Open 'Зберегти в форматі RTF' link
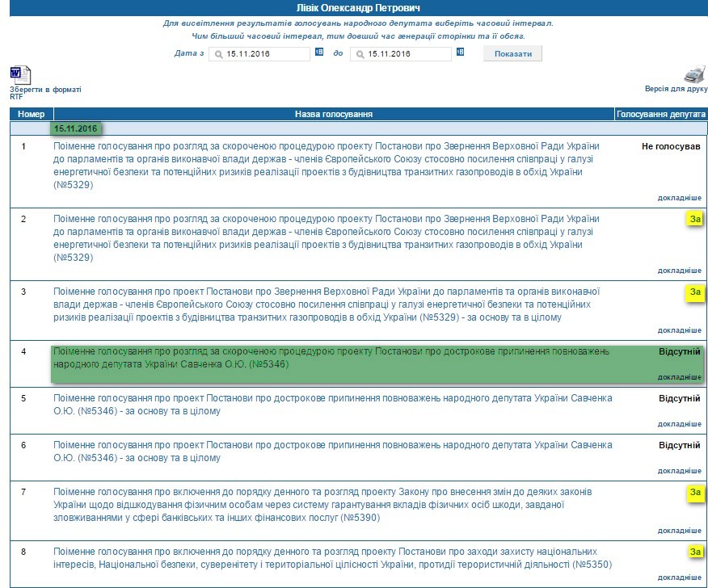Viewport: 708px width, 588px height. click(x=45, y=92)
